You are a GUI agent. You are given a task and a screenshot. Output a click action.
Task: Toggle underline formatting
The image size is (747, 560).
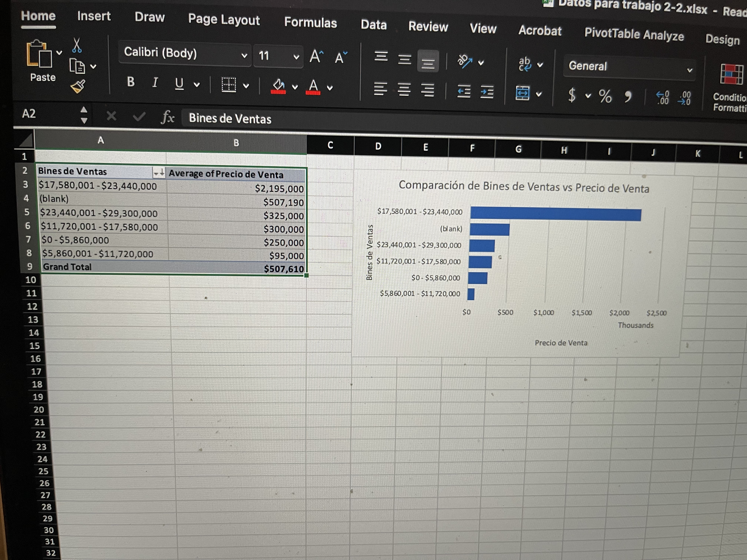click(179, 83)
